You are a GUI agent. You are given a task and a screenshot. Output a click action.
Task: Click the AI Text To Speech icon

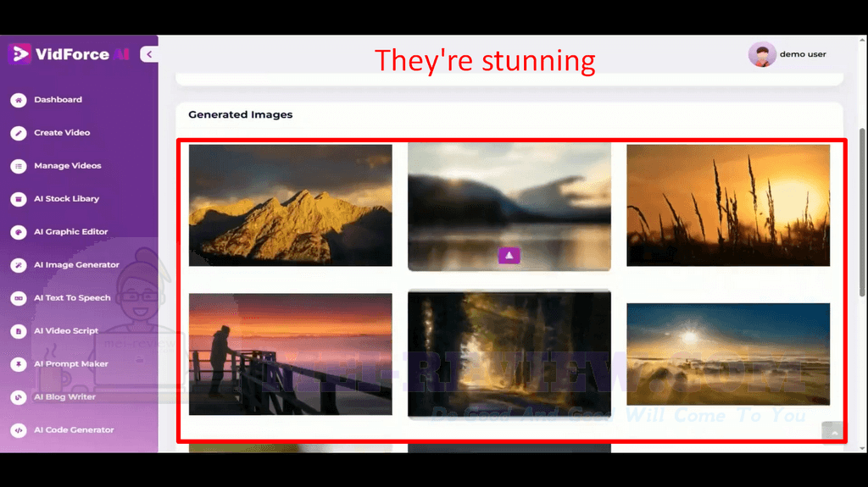pyautogui.click(x=19, y=298)
